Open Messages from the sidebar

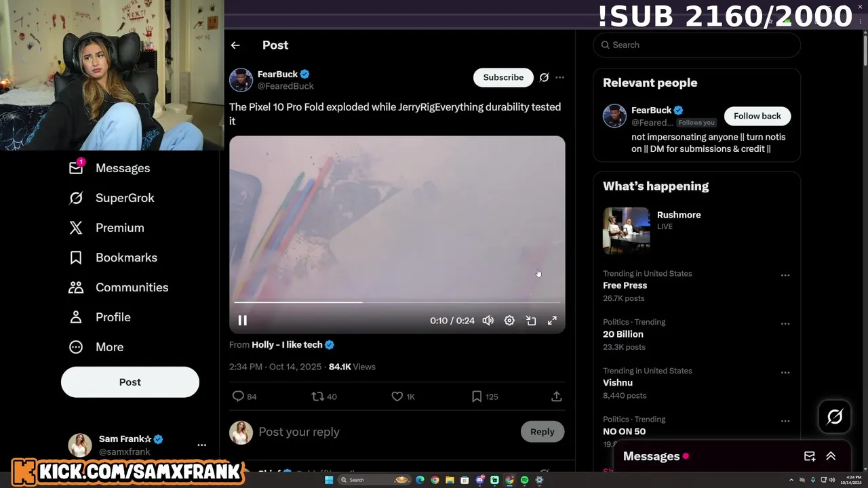(x=109, y=168)
